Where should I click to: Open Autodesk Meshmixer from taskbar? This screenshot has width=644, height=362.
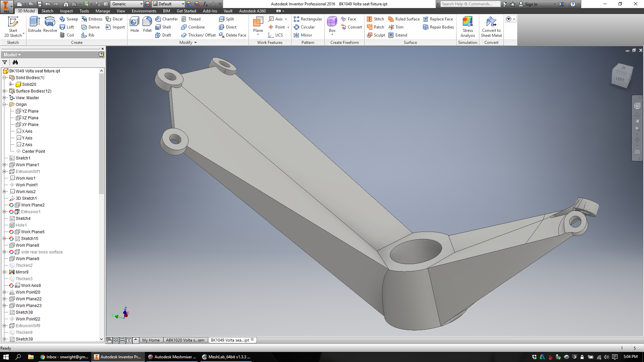[x=172, y=357]
